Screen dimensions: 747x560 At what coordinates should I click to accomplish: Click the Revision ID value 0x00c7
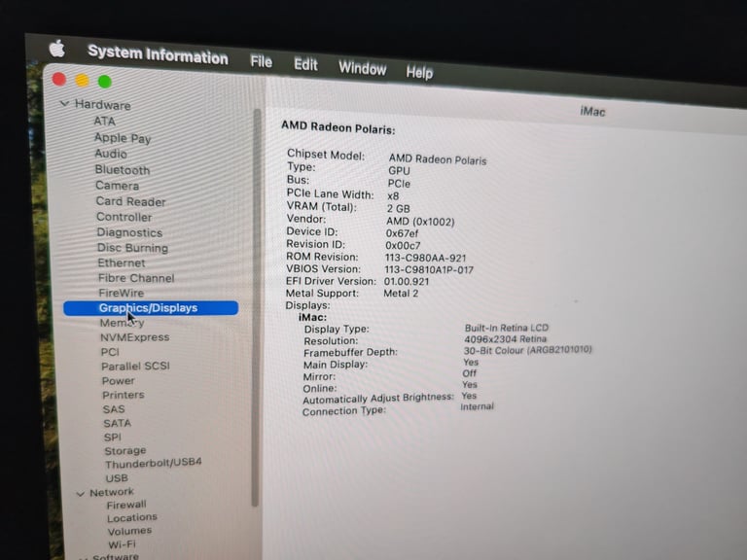point(403,246)
